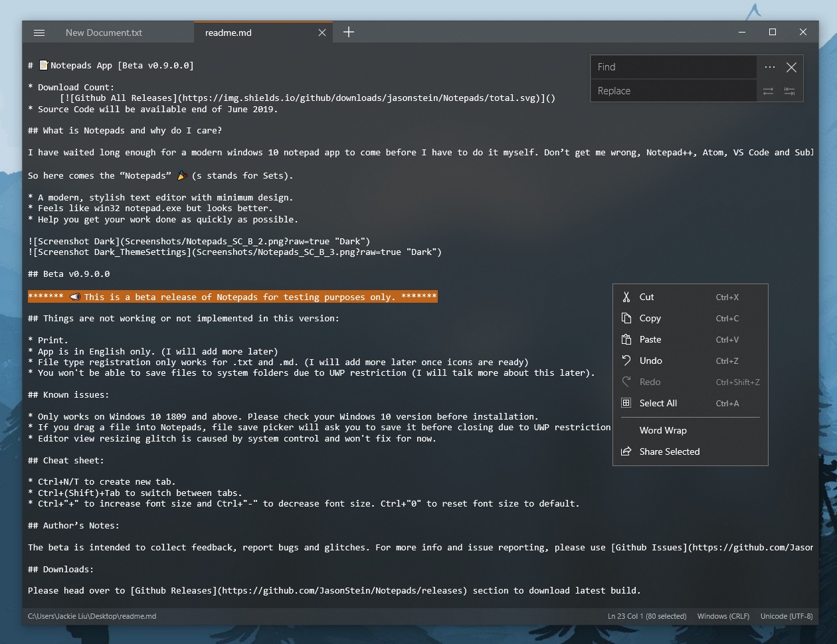Add a new tab with plus button

point(349,32)
